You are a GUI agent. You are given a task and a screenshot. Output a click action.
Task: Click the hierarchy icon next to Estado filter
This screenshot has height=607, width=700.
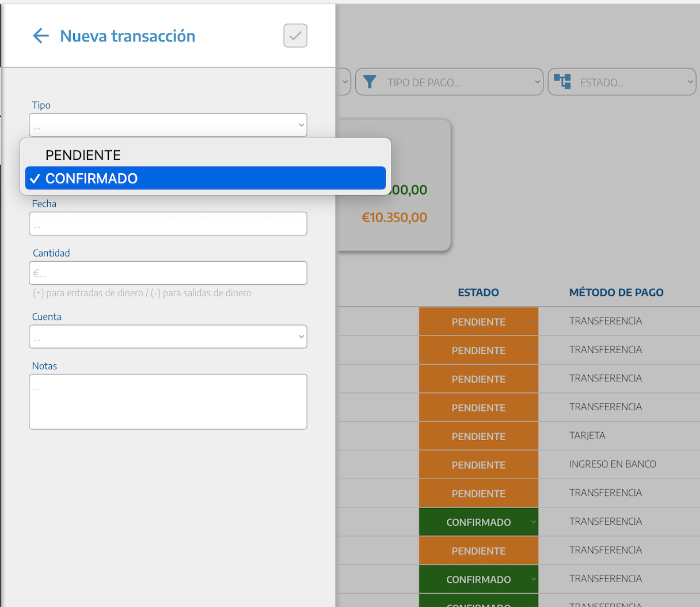click(x=562, y=82)
